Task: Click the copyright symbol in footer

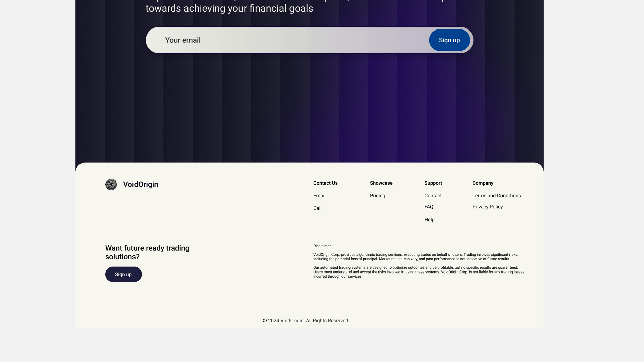Action: pyautogui.click(x=265, y=321)
